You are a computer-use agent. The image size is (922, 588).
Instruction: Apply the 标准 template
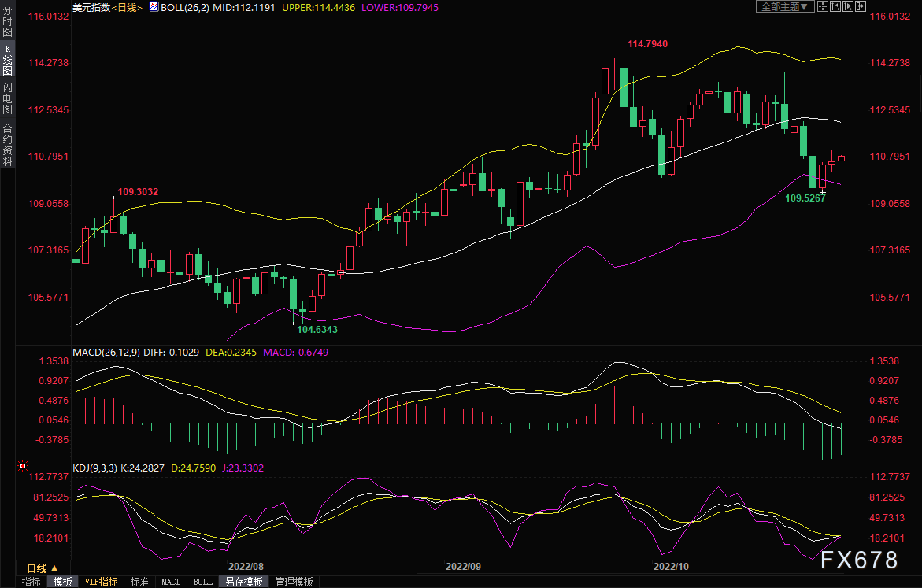pyautogui.click(x=139, y=582)
